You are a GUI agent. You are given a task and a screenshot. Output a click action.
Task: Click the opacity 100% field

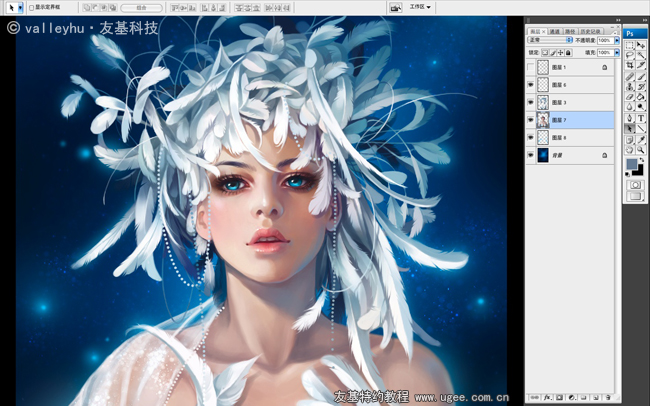(605, 40)
